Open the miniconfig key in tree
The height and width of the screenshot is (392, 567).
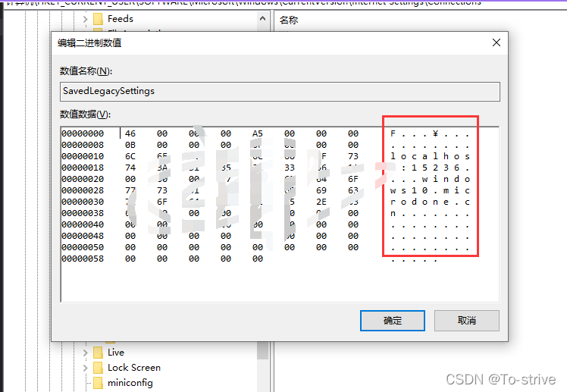(130, 383)
